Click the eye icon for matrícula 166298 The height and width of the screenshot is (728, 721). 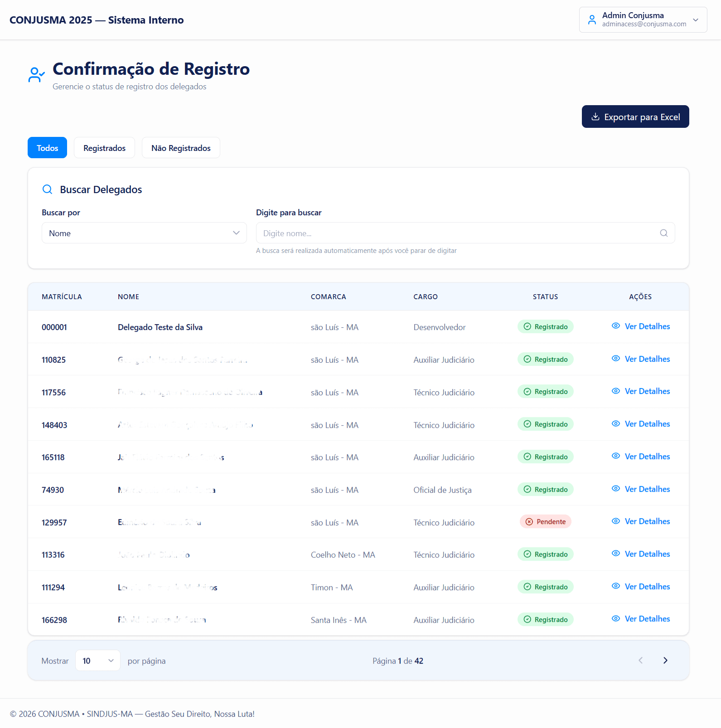coord(615,619)
